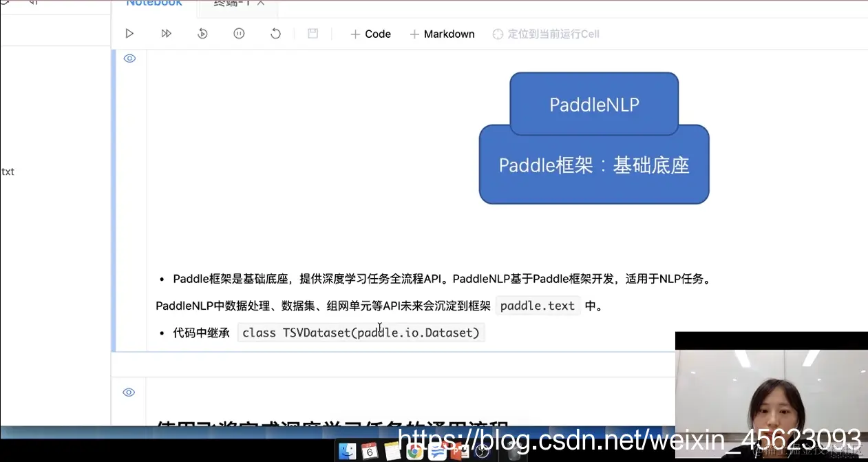
Task: Switch to the Notebook tab
Action: 153,3
